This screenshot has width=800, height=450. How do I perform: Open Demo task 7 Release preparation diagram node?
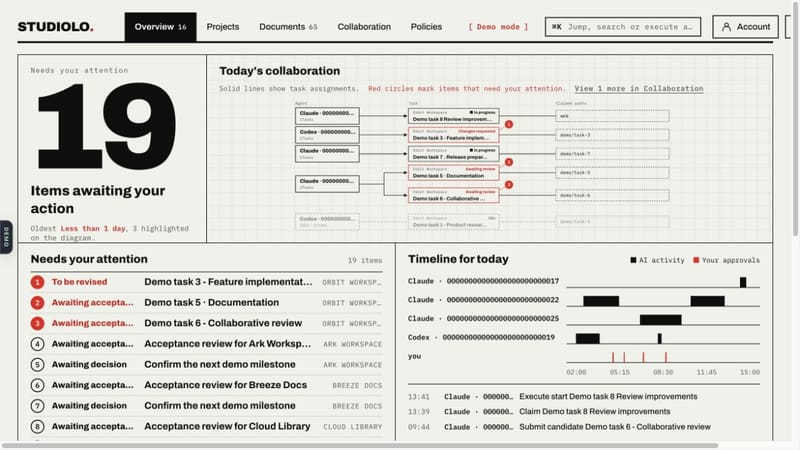click(454, 154)
